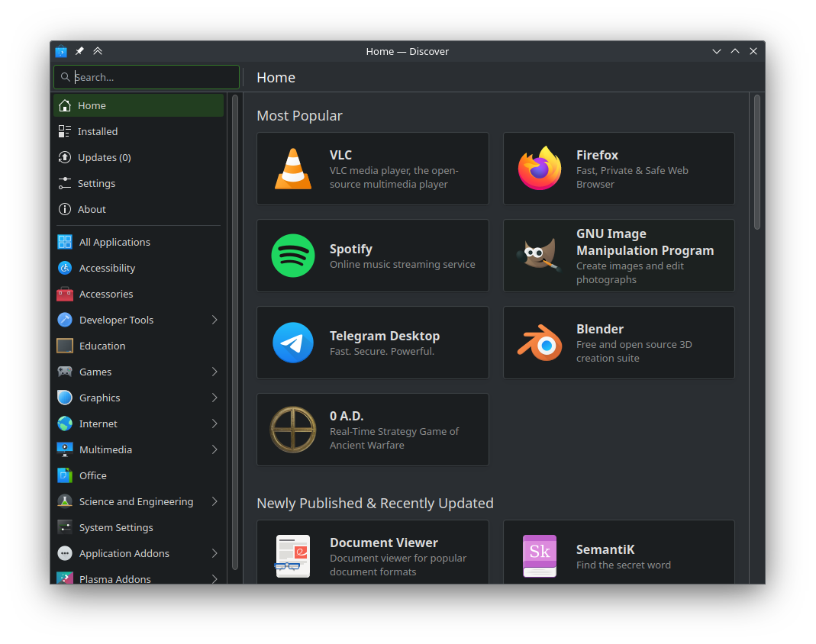The width and height of the screenshot is (816, 644).
Task: Click the Discover app icon in title bar
Action: [x=61, y=51]
